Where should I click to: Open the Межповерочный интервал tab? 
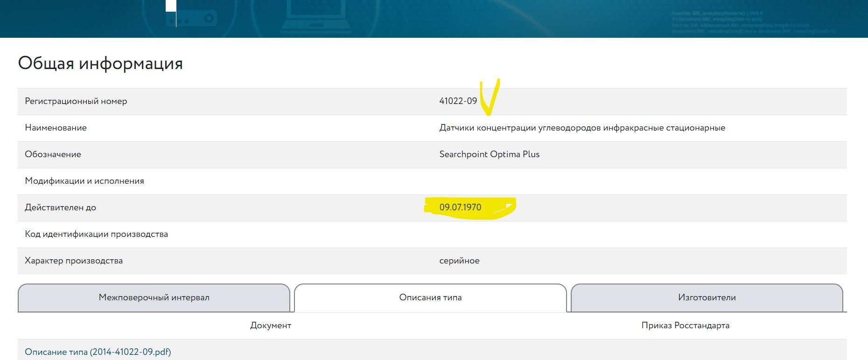click(x=154, y=298)
